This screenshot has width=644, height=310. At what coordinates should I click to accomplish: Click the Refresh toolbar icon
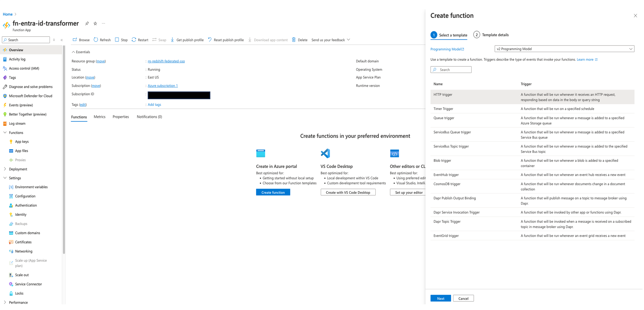pos(96,40)
